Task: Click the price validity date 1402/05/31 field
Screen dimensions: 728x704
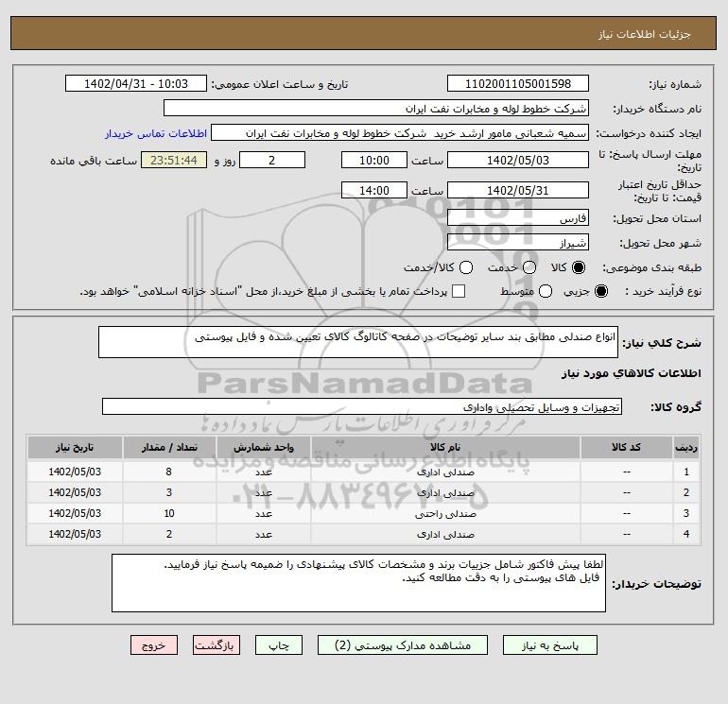Action: (518, 190)
